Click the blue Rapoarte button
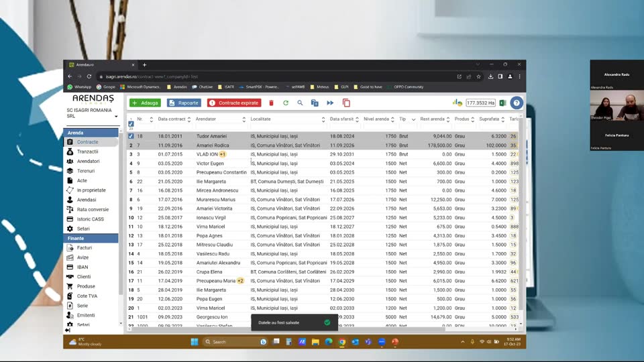 click(183, 103)
